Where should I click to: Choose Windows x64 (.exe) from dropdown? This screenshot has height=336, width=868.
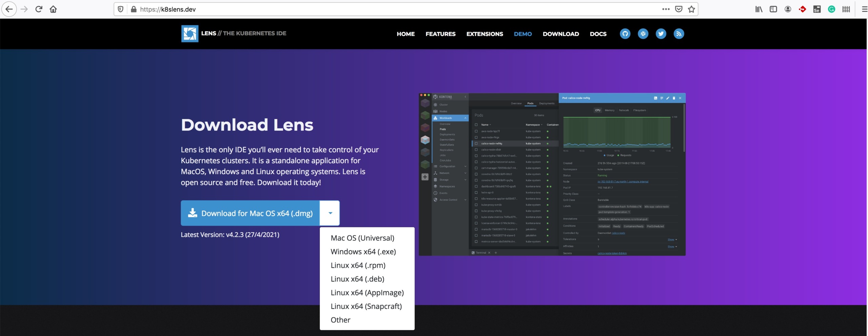point(363,252)
